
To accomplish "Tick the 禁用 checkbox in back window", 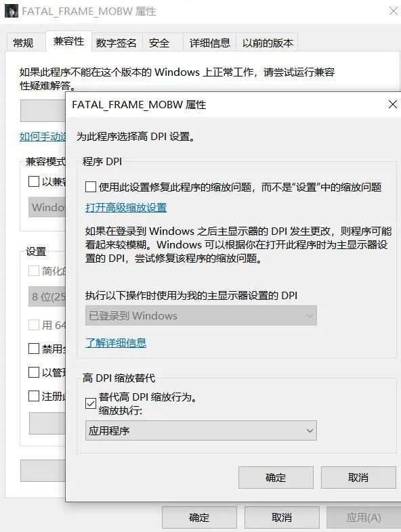I will click(x=34, y=349).
